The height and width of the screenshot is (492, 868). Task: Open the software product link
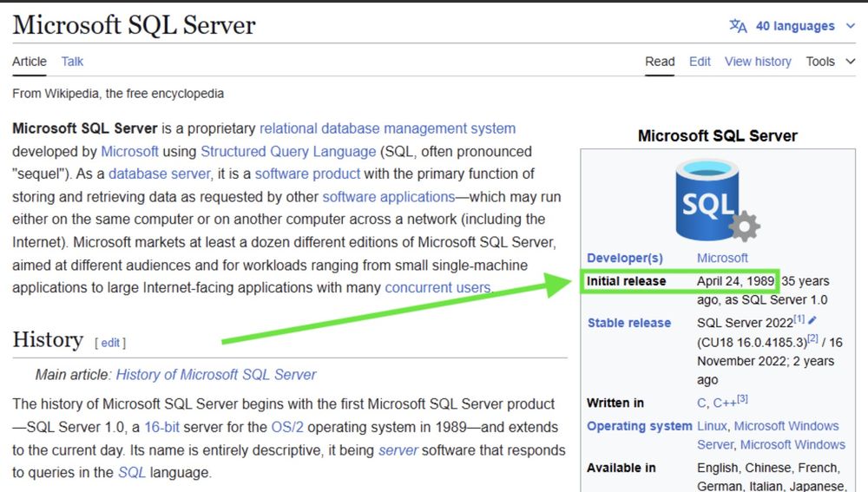coord(307,174)
